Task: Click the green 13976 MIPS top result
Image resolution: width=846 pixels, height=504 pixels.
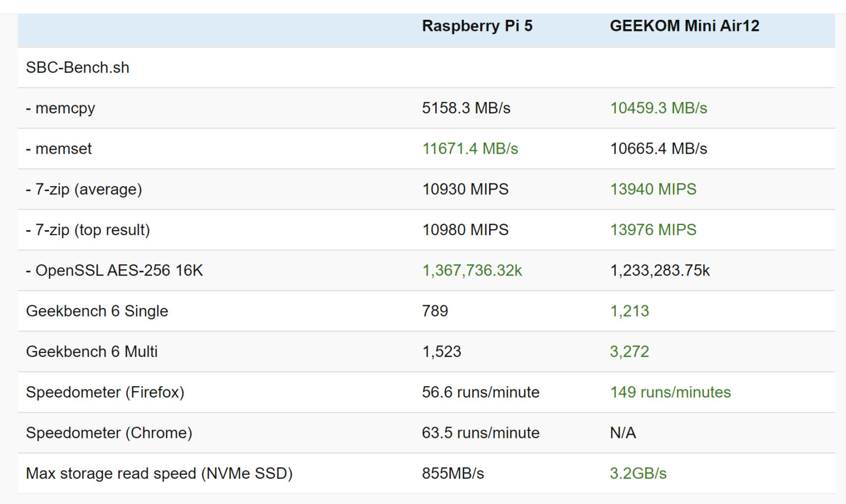Action: click(653, 230)
